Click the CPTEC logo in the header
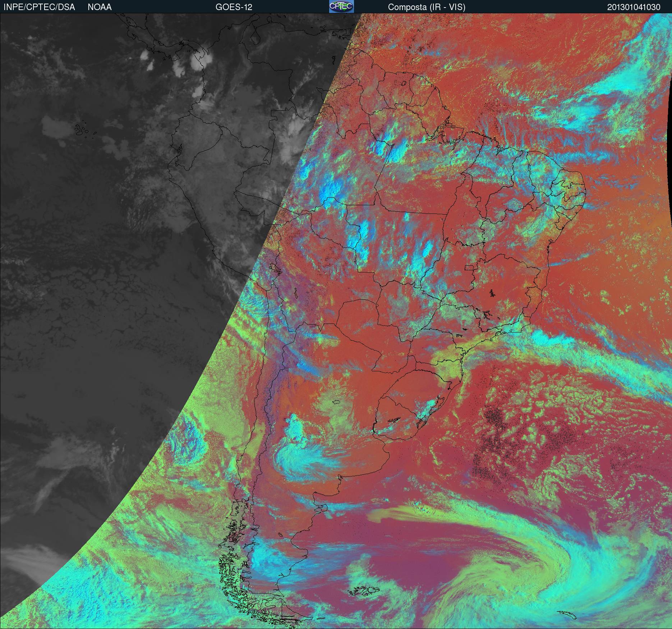 (x=341, y=6)
